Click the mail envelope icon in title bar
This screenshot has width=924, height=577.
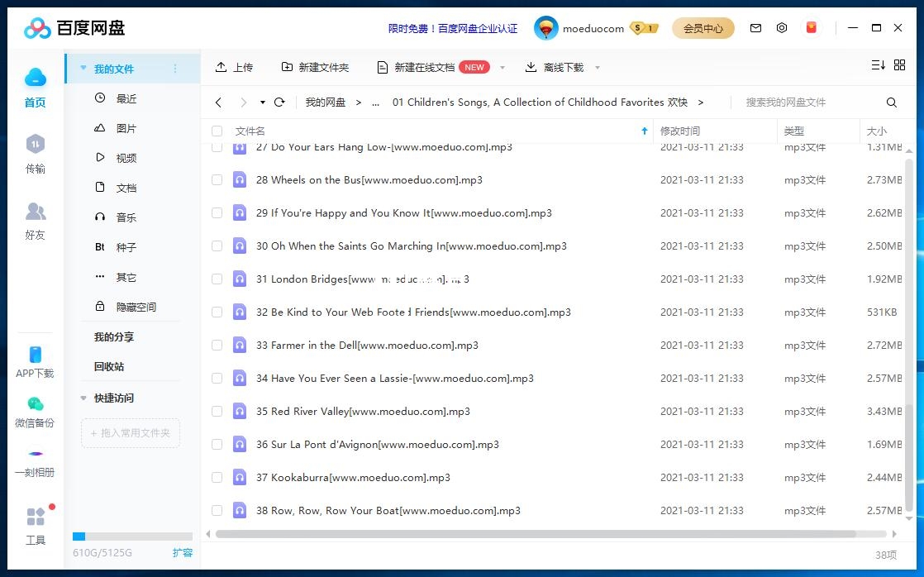coord(755,28)
